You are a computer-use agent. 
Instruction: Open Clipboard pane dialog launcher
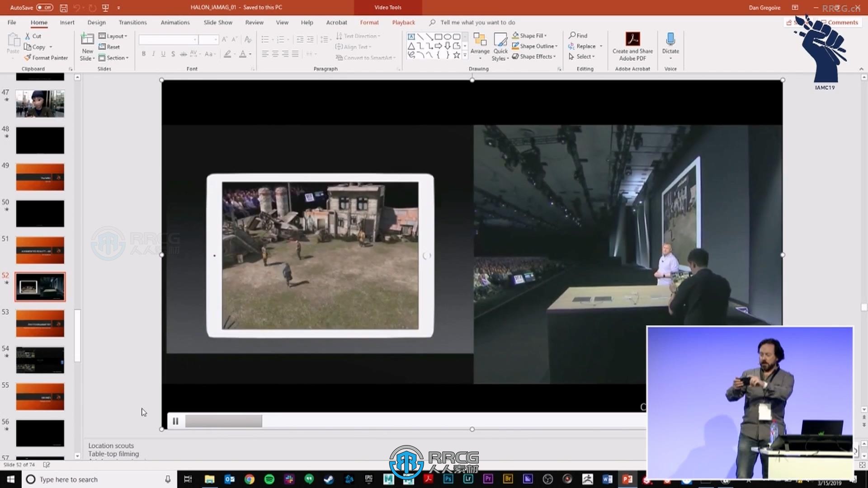(x=71, y=69)
